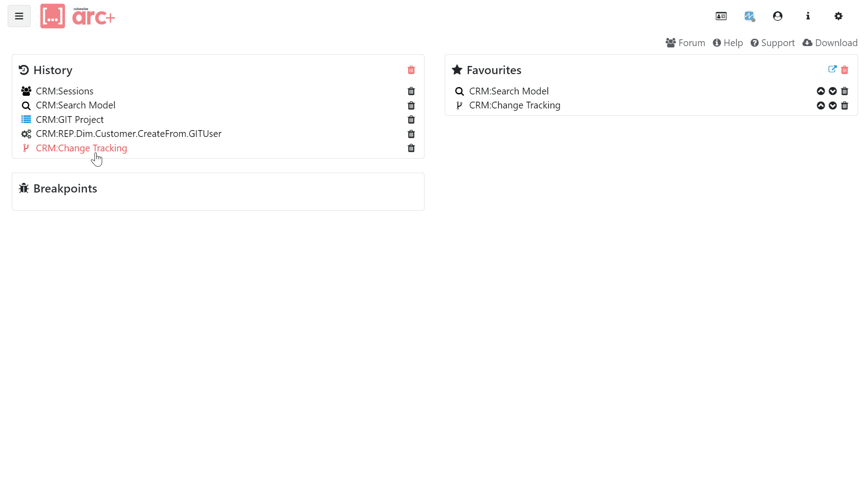
Task: Delete CRM:Search Model history entry
Action: click(411, 106)
